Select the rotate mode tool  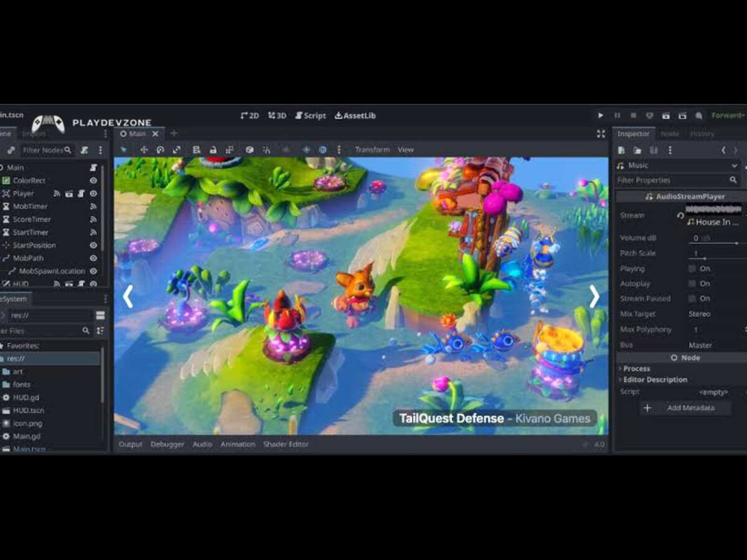[160, 150]
